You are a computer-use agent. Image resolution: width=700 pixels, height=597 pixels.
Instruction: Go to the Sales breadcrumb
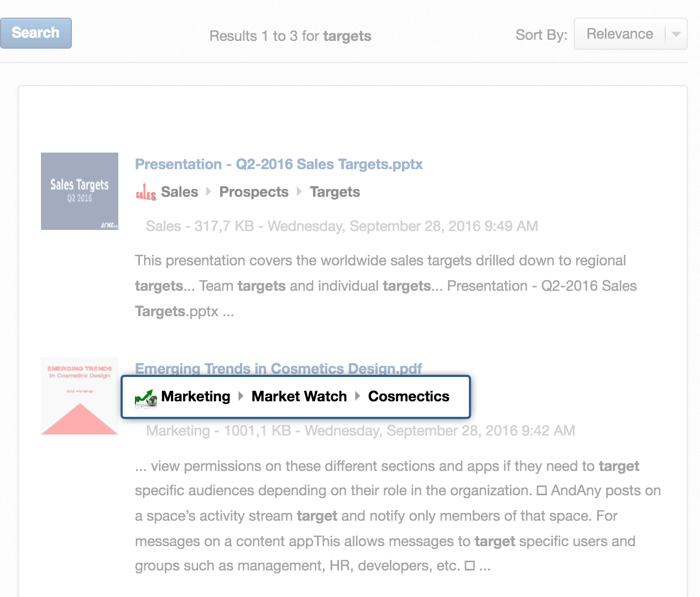[x=179, y=192]
